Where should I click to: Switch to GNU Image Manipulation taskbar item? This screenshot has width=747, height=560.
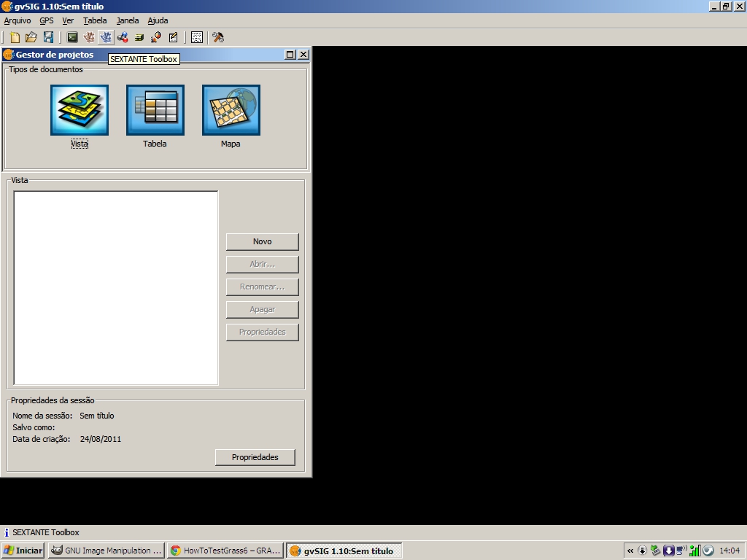107,551
